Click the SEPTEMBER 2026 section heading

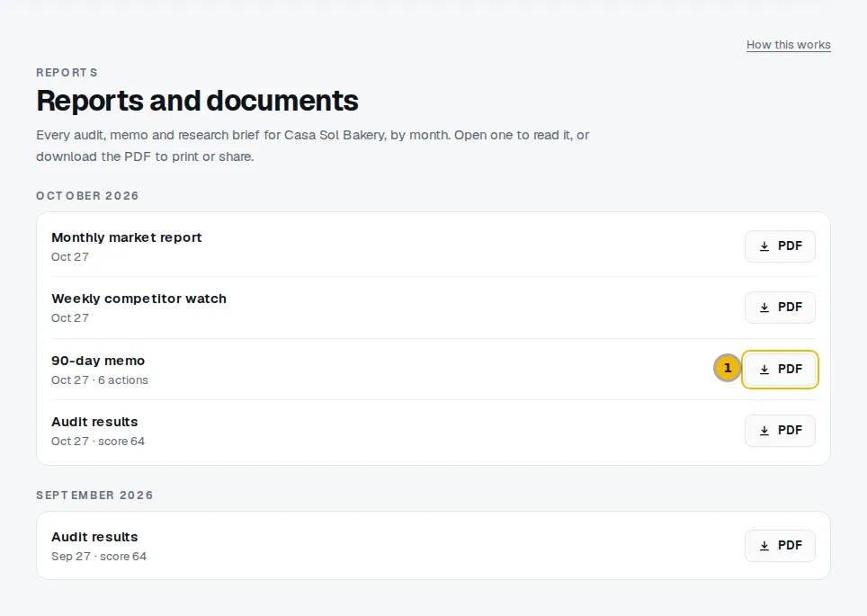[94, 495]
